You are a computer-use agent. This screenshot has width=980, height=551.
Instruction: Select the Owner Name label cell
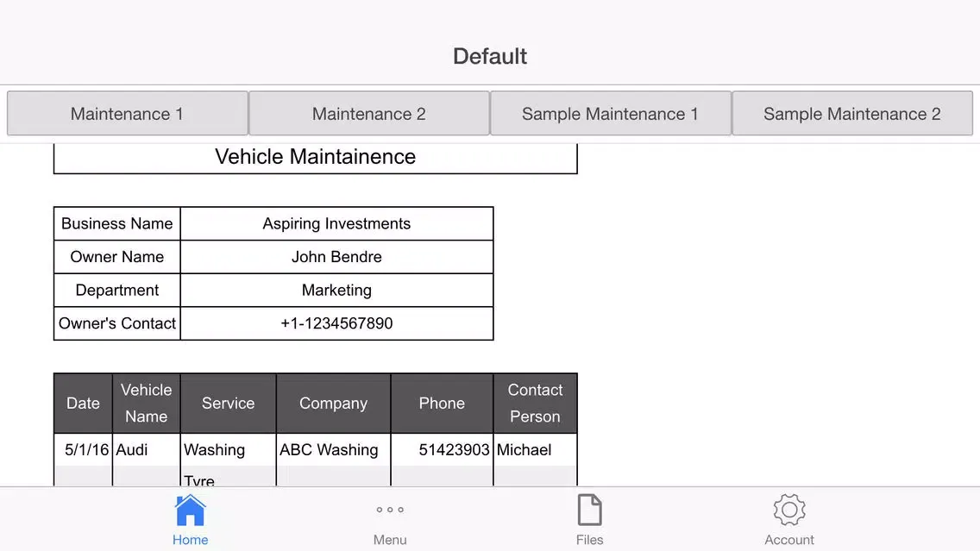116,257
